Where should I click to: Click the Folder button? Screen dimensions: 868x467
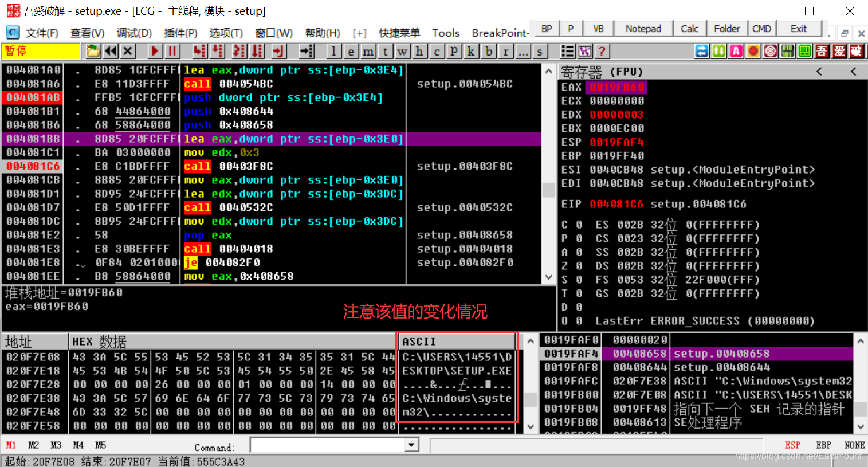pos(727,29)
